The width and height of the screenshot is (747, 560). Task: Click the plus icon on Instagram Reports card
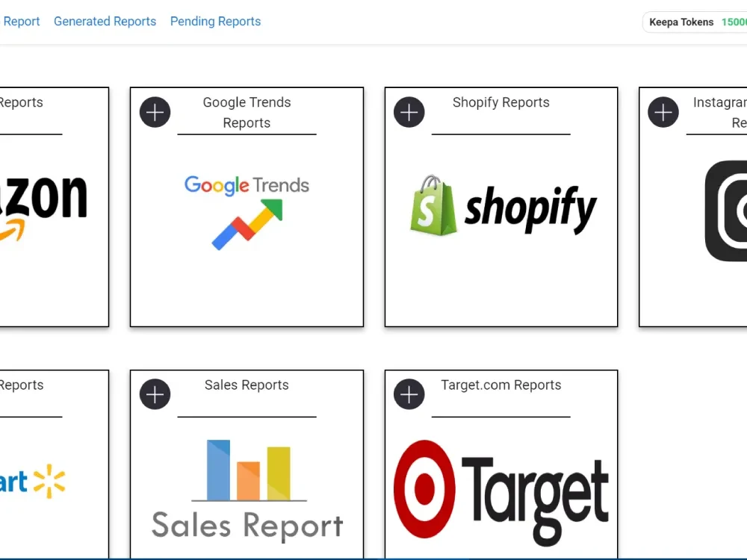tap(663, 113)
